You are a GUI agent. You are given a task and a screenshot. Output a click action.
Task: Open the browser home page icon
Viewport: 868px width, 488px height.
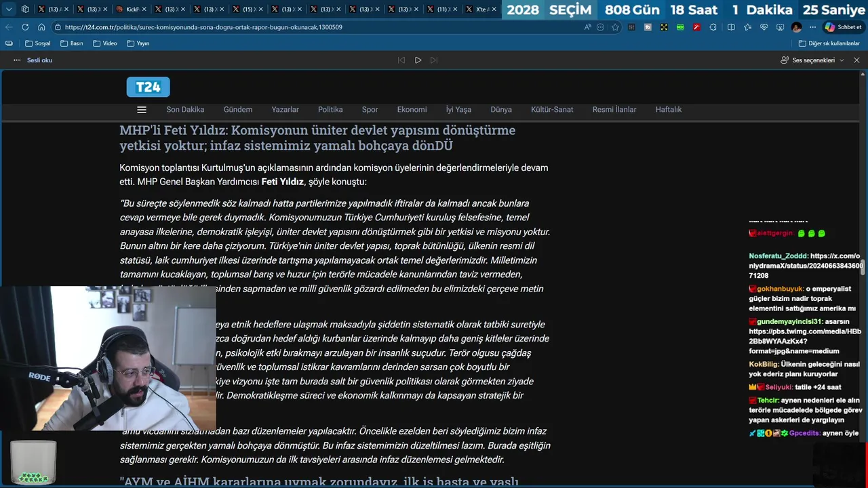pos(41,27)
